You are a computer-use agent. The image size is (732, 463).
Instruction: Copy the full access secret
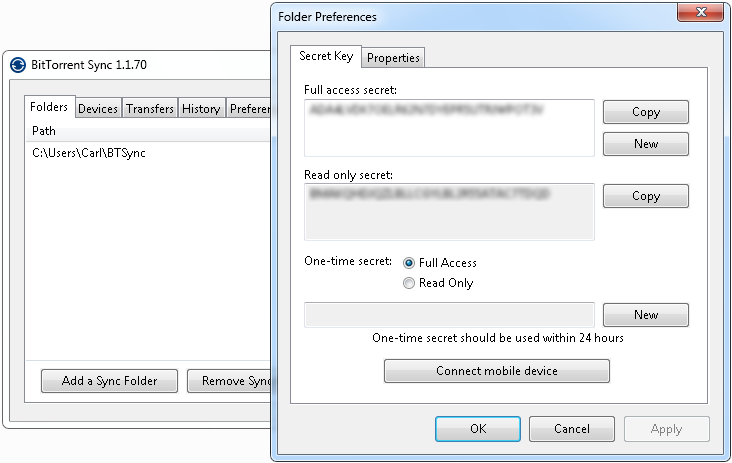[646, 112]
